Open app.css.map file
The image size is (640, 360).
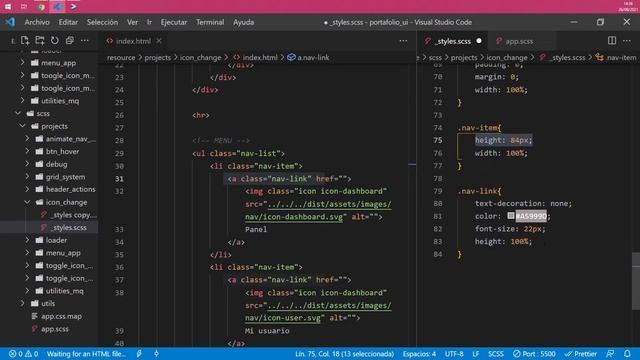pyautogui.click(x=61, y=316)
